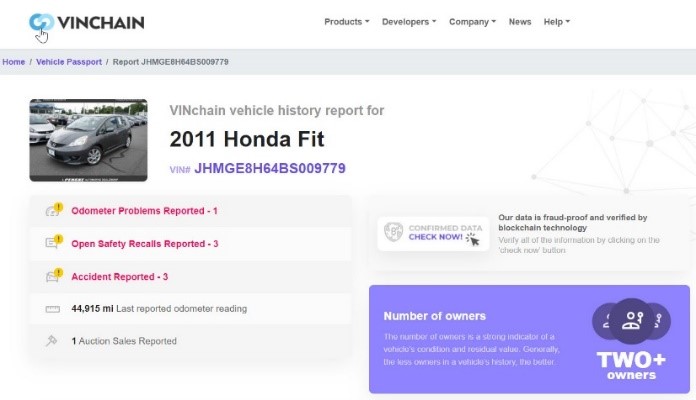Navigate to Home breadcrumb link

pos(14,62)
